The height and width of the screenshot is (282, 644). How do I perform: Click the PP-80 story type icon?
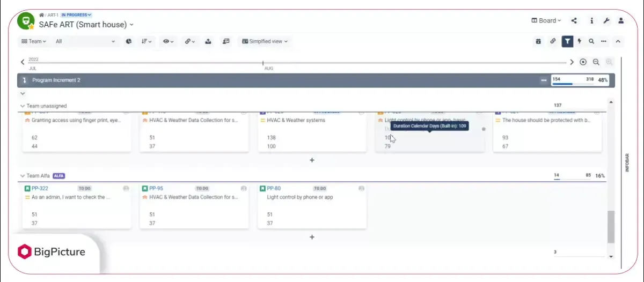[x=262, y=189]
